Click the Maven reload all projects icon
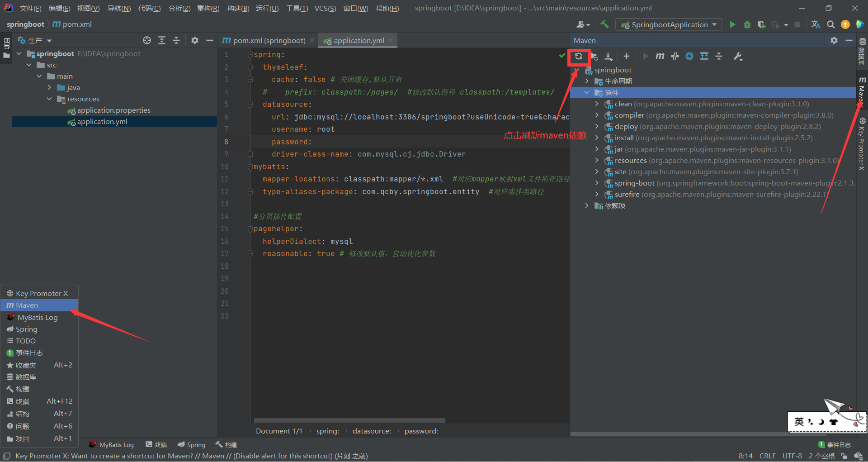 579,56
